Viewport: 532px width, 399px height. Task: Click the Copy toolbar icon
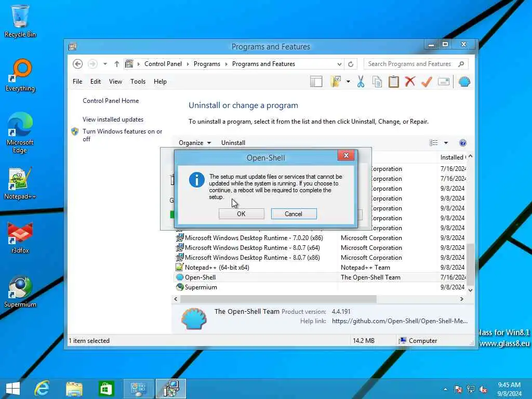tap(377, 82)
